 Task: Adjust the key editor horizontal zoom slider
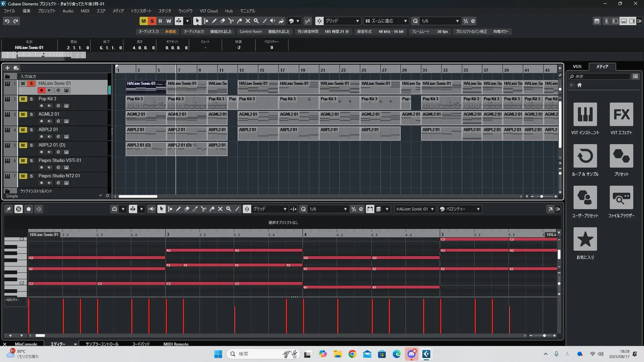(x=544, y=336)
